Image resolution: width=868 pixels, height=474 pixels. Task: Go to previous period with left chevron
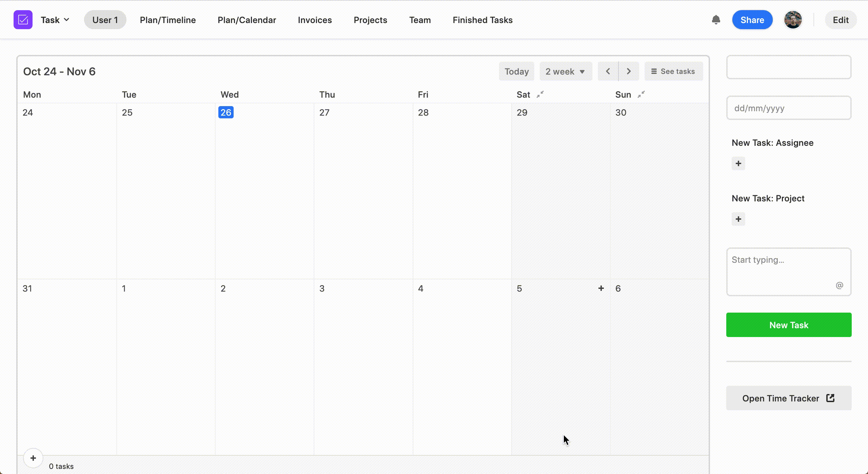tap(608, 71)
